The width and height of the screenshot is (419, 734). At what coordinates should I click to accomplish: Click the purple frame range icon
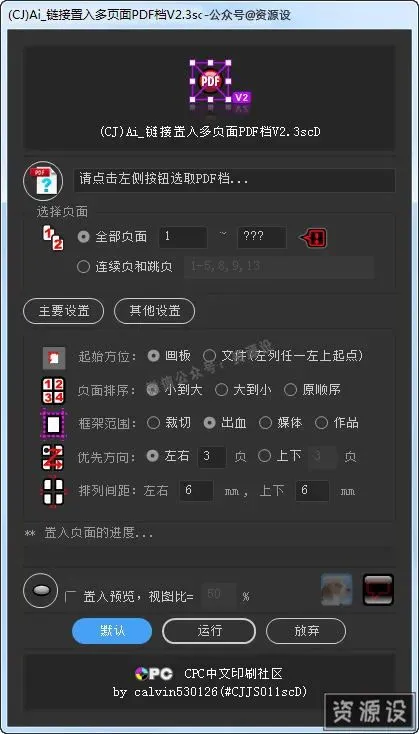[x=53, y=424]
